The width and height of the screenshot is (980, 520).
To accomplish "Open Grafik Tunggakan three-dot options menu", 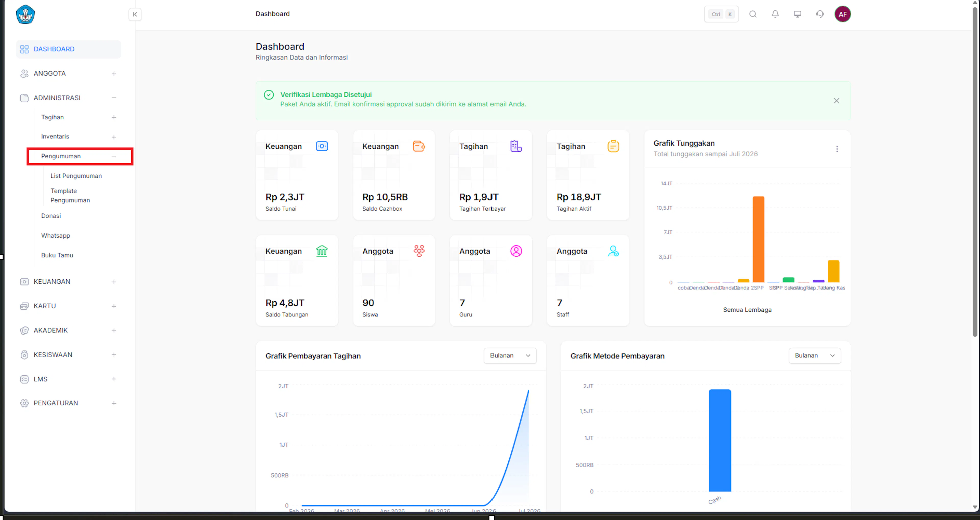I will point(837,149).
